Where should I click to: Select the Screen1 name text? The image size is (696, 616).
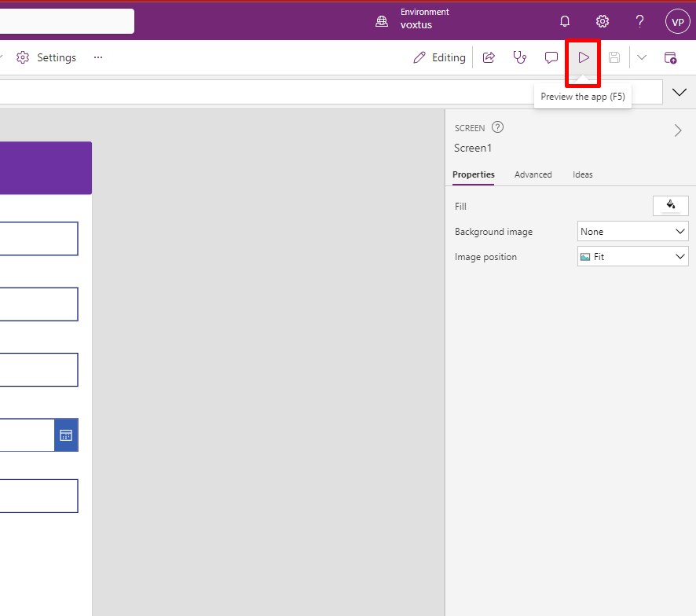[x=472, y=148]
